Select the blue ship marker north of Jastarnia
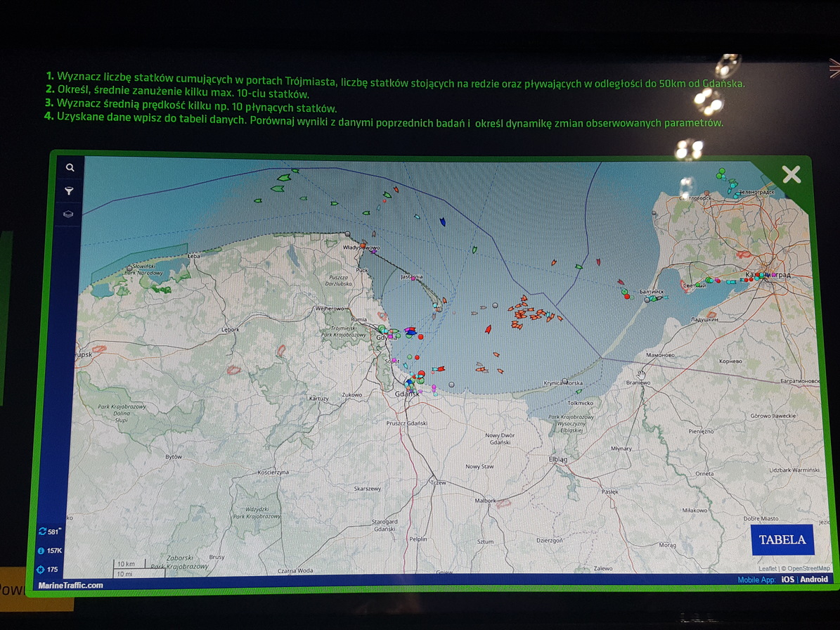The height and width of the screenshot is (630, 840). pos(443,221)
